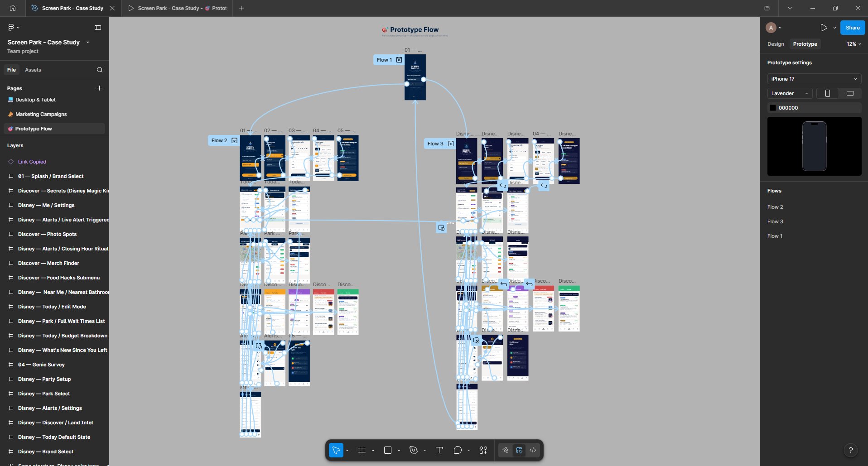Open the Actions tool in toolbar

483,450
